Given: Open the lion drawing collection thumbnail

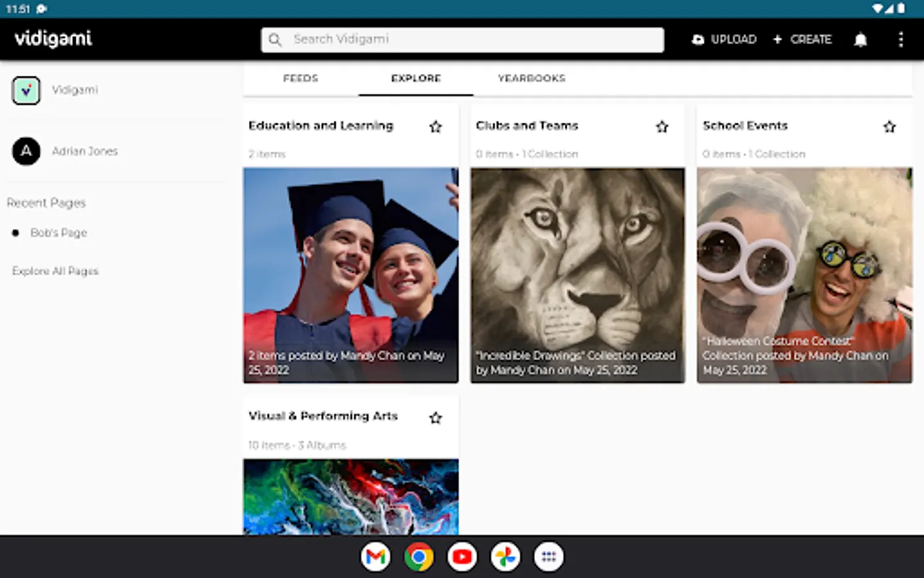Looking at the screenshot, I should 577,275.
